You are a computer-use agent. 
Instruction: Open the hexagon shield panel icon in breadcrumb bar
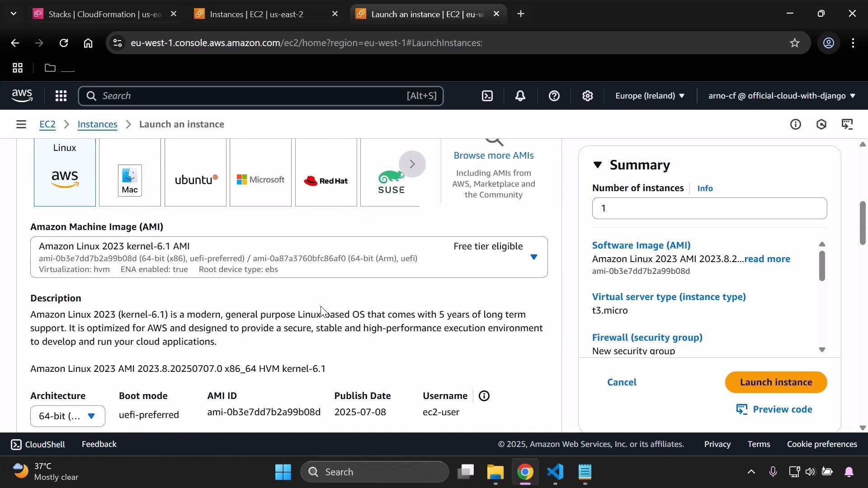pyautogui.click(x=821, y=124)
